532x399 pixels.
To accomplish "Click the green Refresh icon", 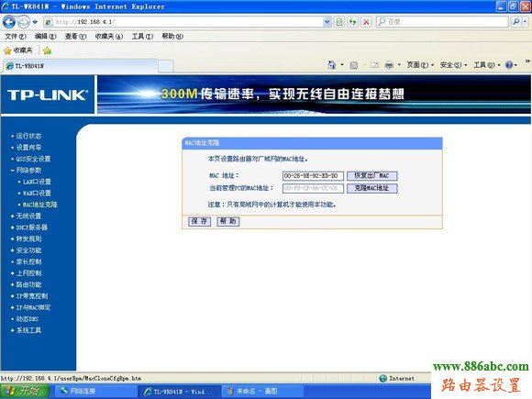I will click(x=353, y=22).
